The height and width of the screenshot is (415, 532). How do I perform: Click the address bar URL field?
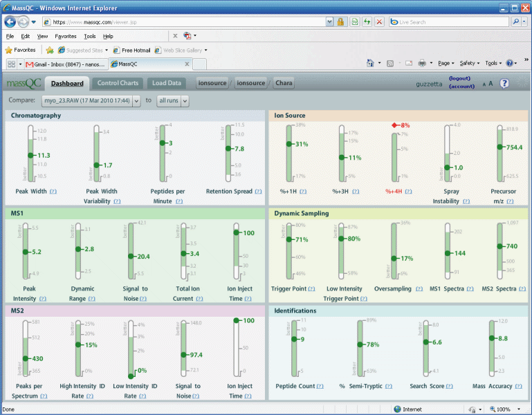coord(184,22)
